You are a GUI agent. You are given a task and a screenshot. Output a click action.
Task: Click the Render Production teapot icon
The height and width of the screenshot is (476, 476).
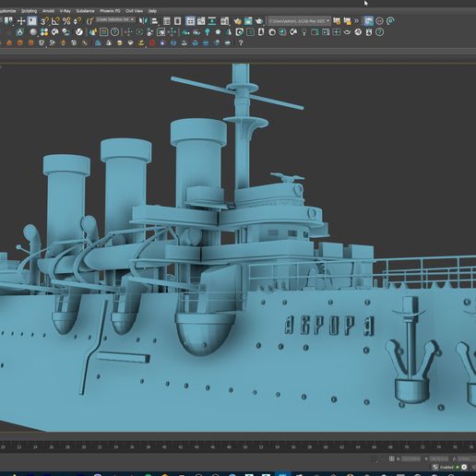(259, 21)
